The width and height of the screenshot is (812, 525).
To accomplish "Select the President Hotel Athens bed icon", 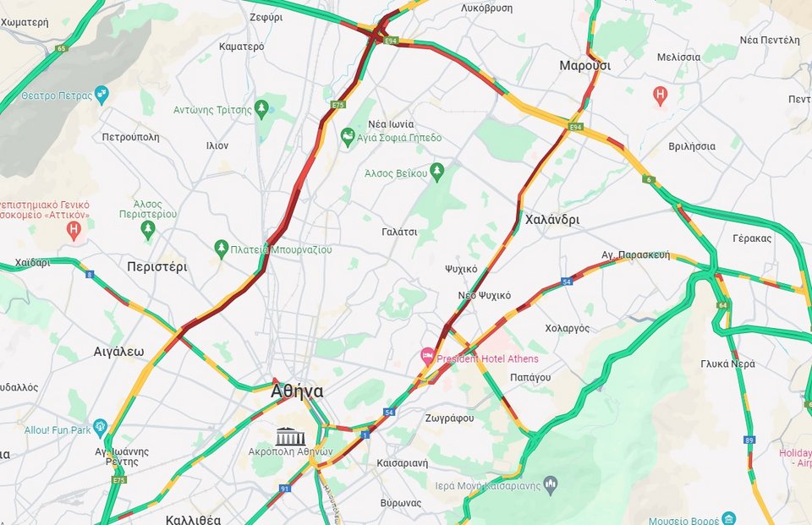I will click(427, 356).
